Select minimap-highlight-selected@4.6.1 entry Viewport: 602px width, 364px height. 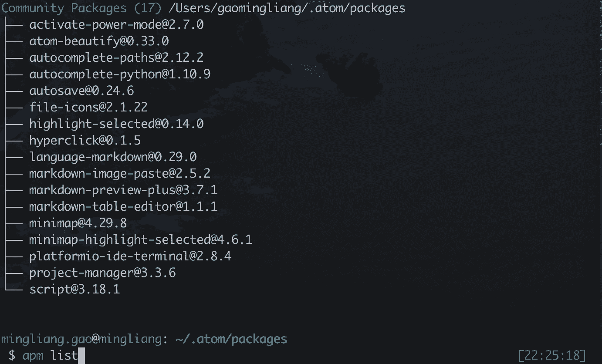141,239
